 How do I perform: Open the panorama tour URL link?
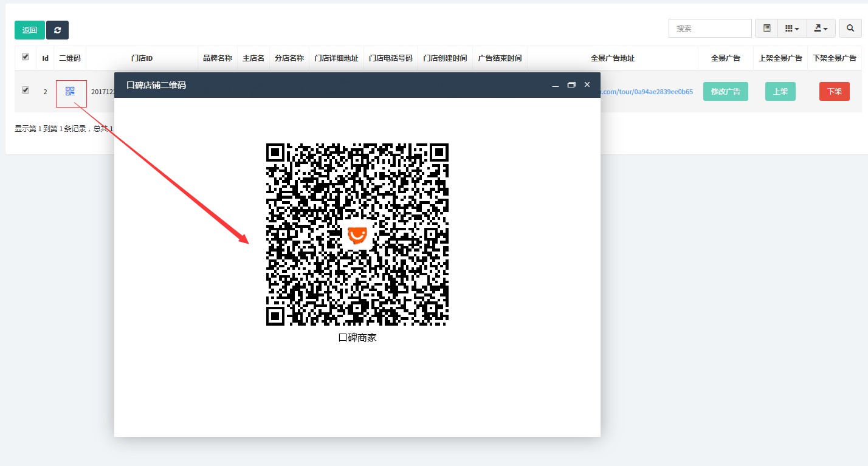click(x=647, y=92)
